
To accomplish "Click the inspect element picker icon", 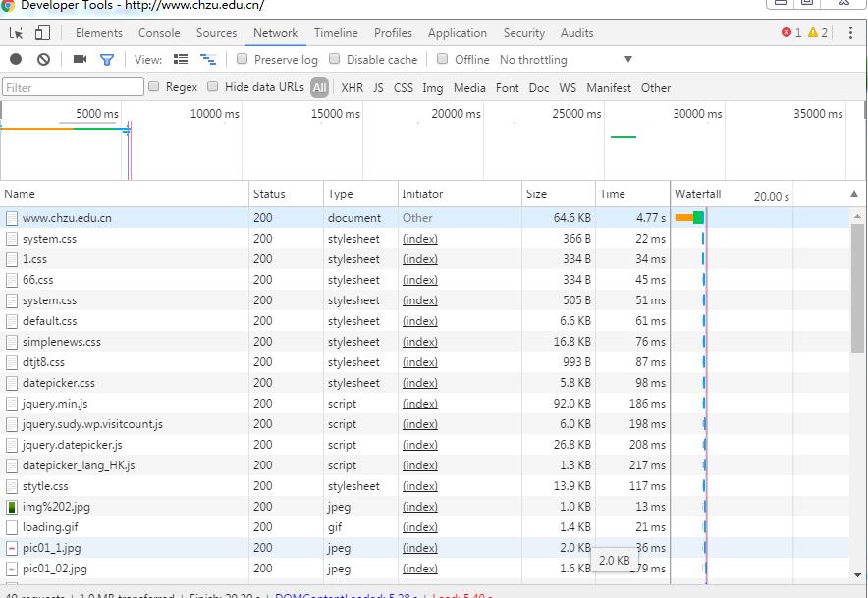I will click(x=17, y=32).
